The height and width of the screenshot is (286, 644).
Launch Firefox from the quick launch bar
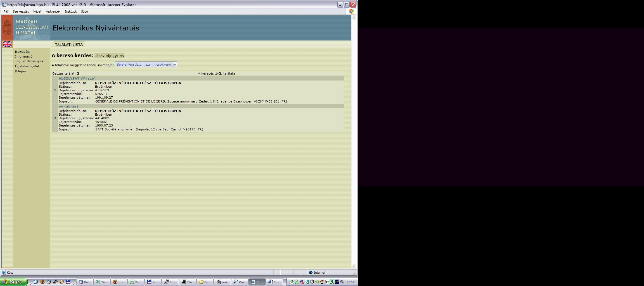pyautogui.click(x=42, y=282)
